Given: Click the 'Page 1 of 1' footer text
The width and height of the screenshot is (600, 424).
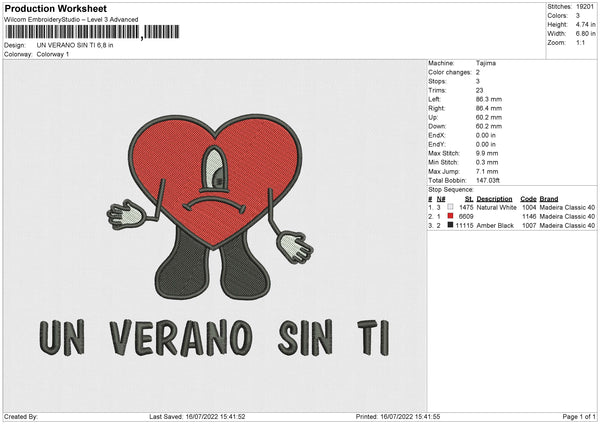Looking at the screenshot, I should coord(579,417).
